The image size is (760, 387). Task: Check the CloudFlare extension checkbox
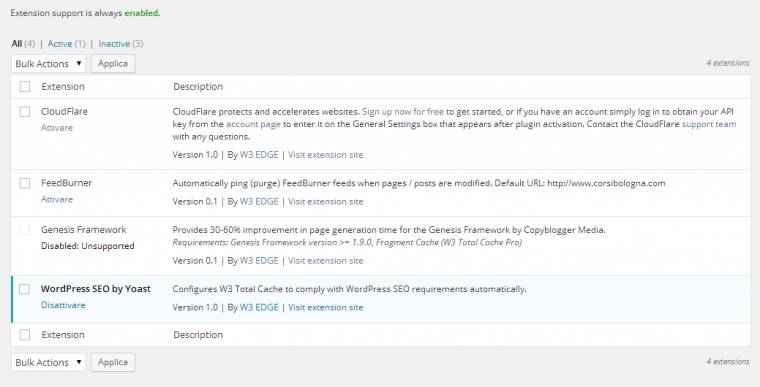click(25, 112)
